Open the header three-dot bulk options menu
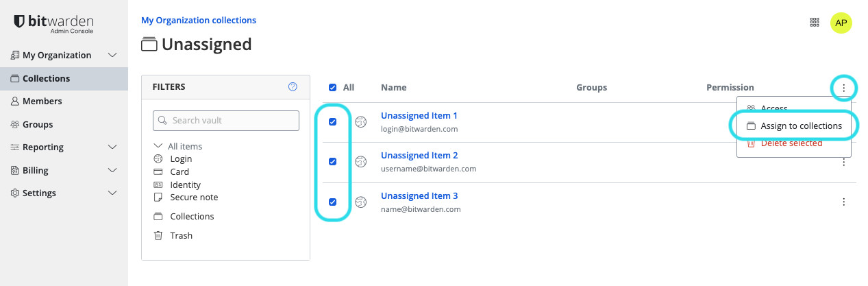Screen dimensions: 868x286 pyautogui.click(x=843, y=88)
